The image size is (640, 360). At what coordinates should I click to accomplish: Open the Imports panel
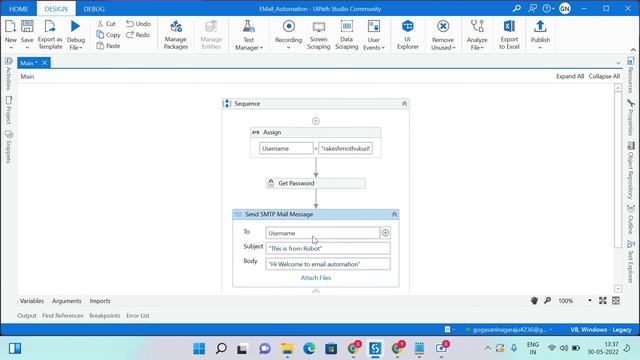[100, 301]
